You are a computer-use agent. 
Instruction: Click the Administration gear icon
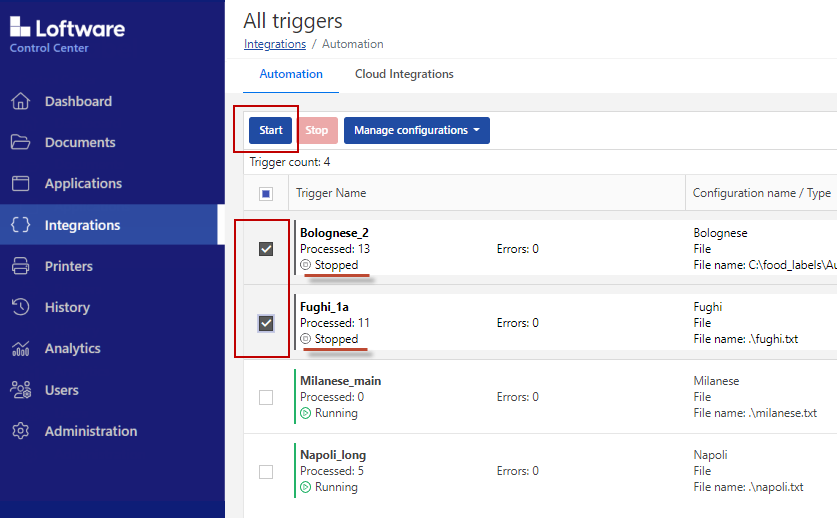click(x=21, y=431)
